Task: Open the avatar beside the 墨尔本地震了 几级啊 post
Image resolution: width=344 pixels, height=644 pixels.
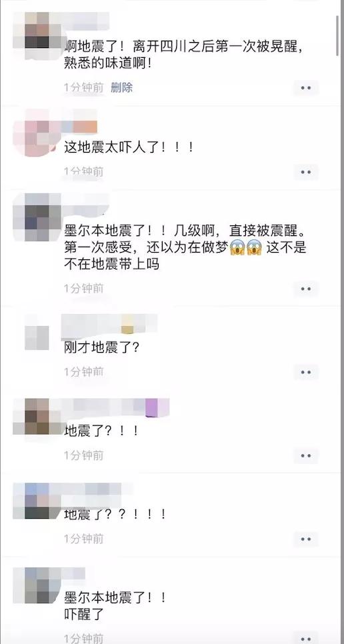Action: (37, 217)
